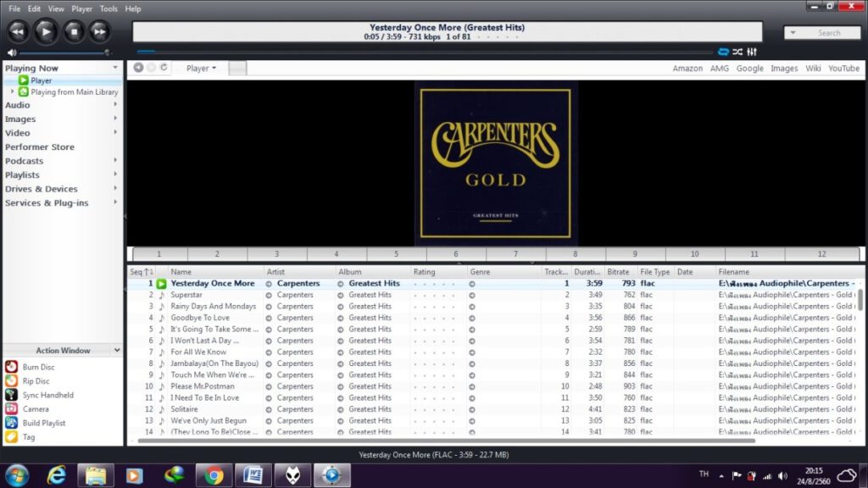Viewport: 868px width, 488px height.
Task: Open the foobar2000 alien icon in the taskbar
Action: tap(292, 475)
